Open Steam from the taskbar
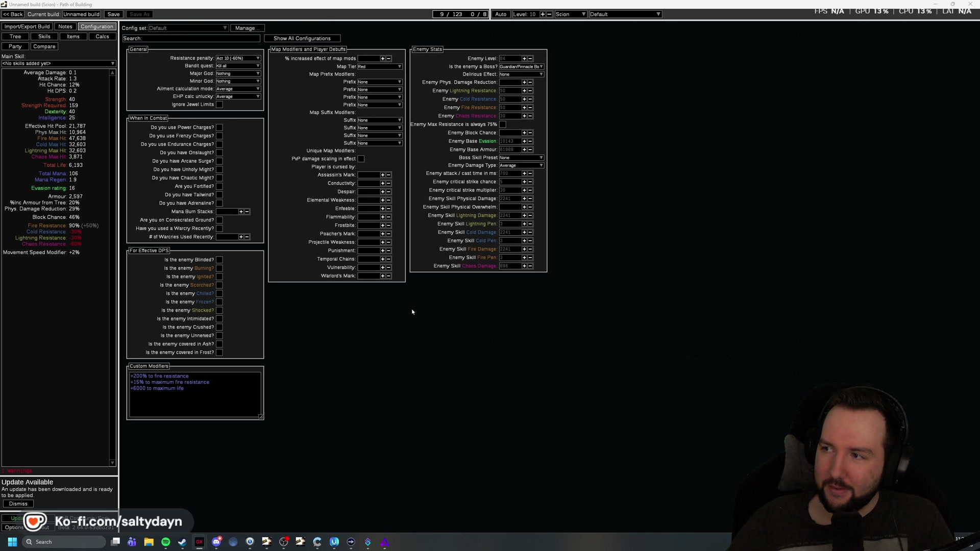 click(182, 542)
